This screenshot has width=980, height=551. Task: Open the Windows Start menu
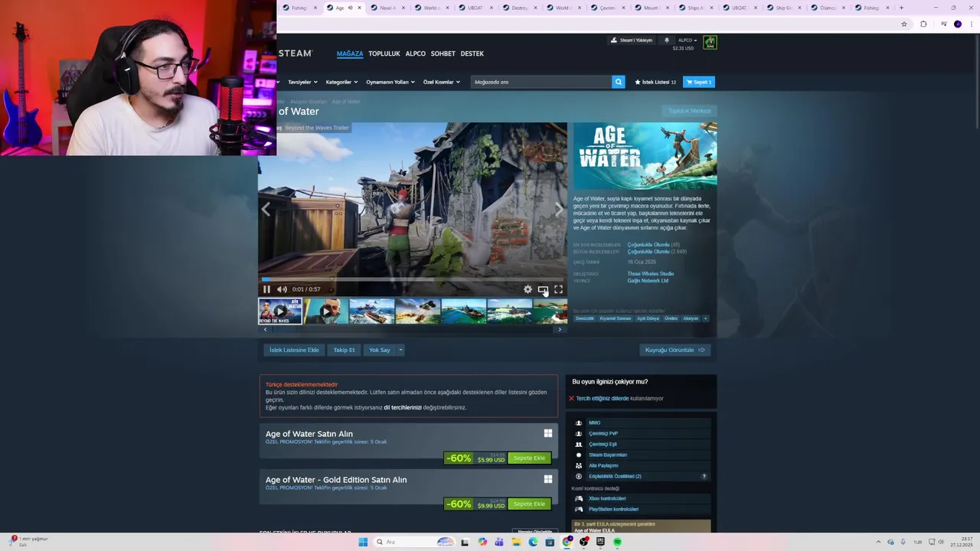tap(363, 542)
